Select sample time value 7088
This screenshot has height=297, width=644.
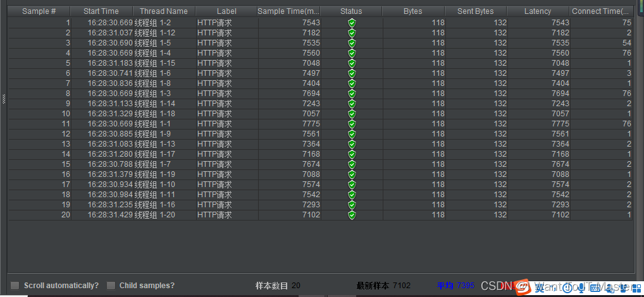pyautogui.click(x=311, y=174)
